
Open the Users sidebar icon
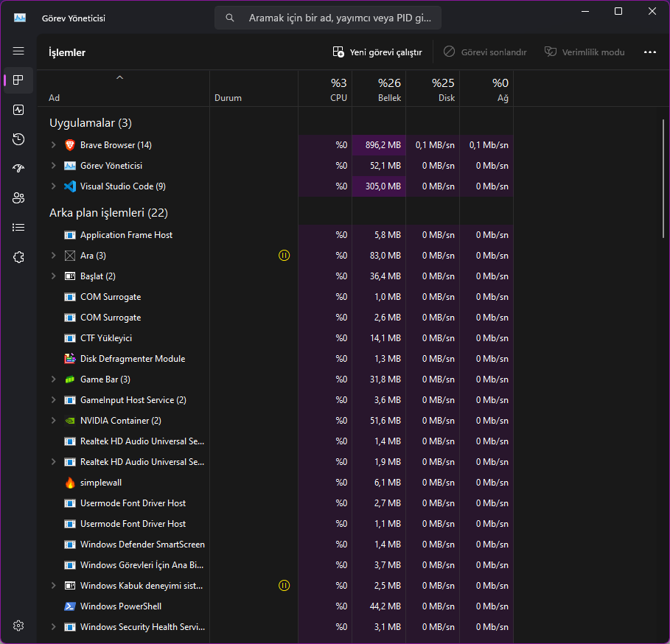coord(18,197)
